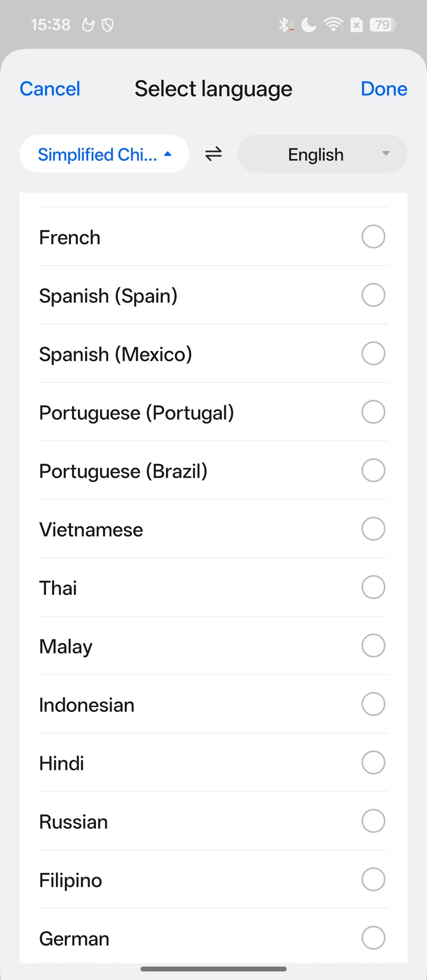Select the Spanish (Mexico) radio button
Image resolution: width=427 pixels, height=980 pixels.
click(x=373, y=353)
